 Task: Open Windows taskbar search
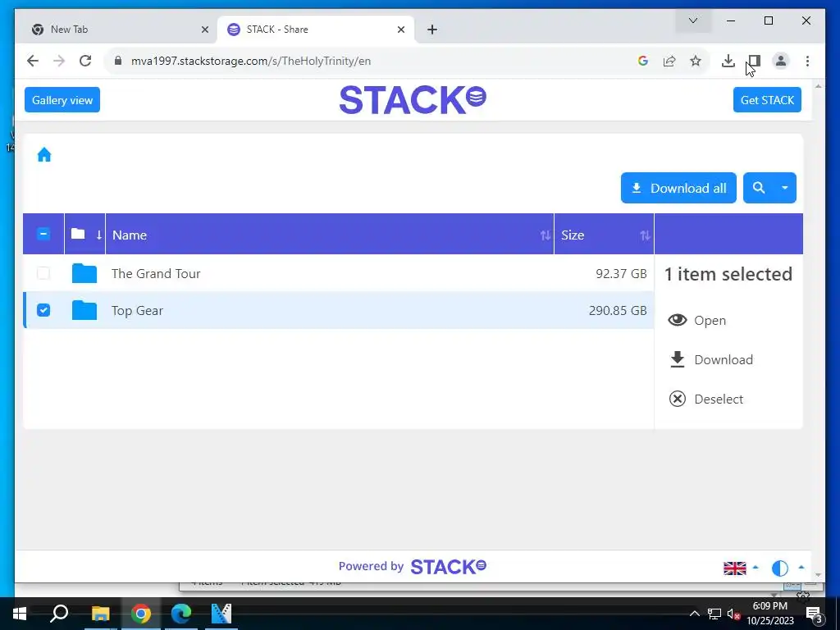tap(59, 614)
